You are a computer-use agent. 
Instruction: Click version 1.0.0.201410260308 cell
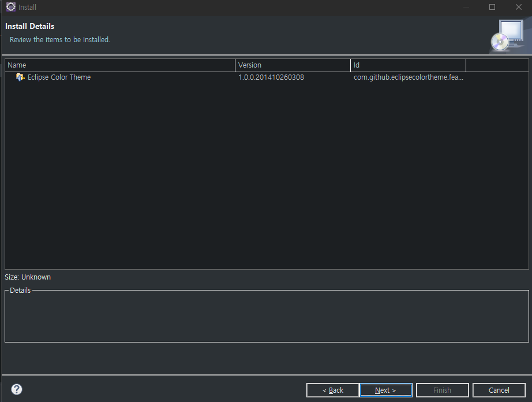pos(271,77)
